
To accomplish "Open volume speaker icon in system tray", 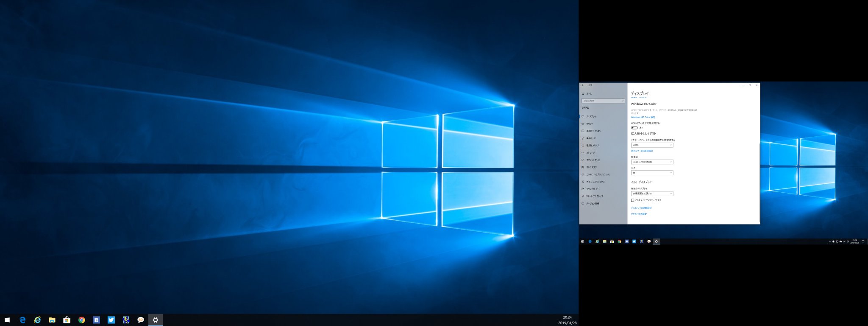I will pos(844,242).
